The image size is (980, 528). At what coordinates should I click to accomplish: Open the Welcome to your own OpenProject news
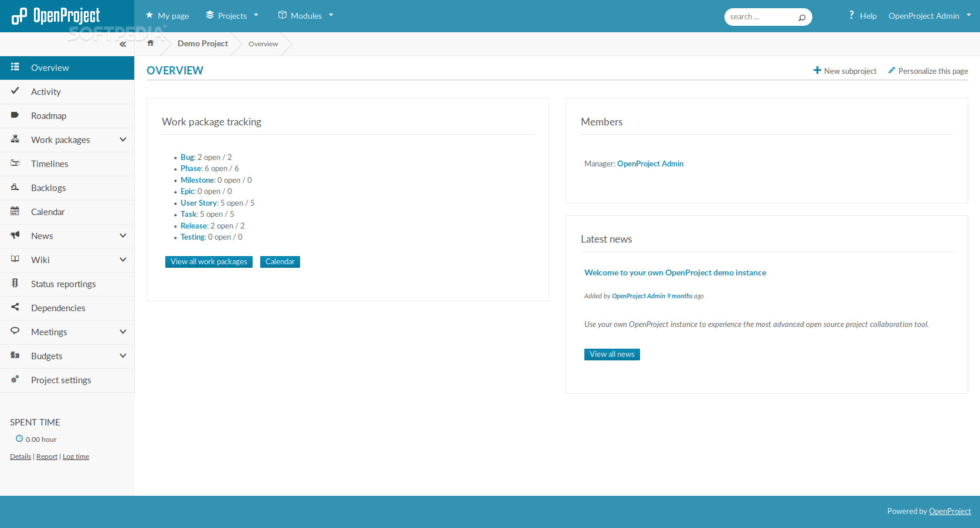(675, 272)
